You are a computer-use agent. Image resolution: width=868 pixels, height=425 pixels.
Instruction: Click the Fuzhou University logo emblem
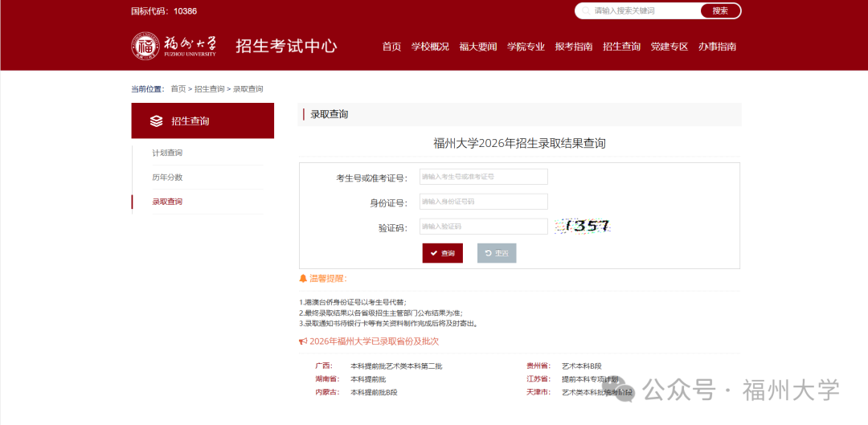pyautogui.click(x=145, y=46)
